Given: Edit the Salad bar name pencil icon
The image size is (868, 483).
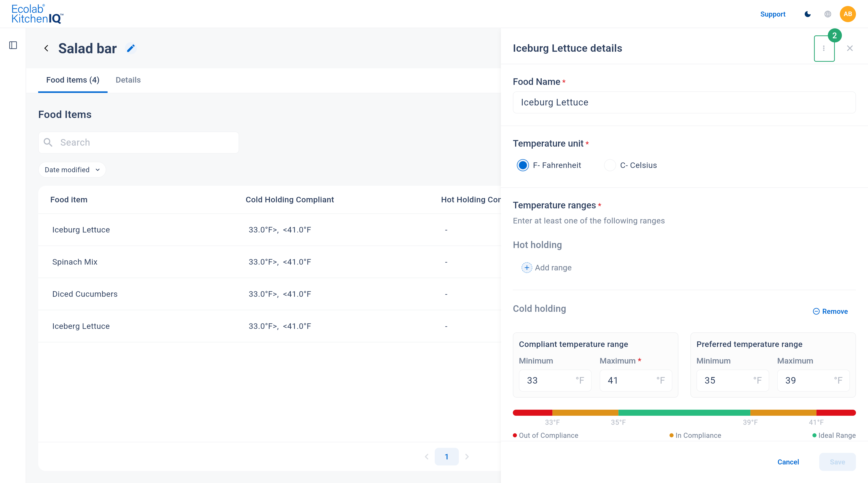Looking at the screenshot, I should [131, 48].
